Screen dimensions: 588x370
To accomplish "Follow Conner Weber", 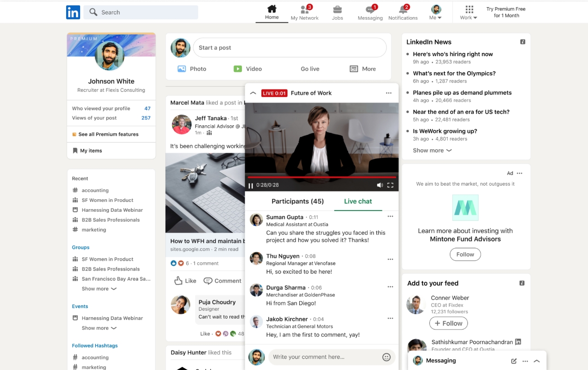I will click(449, 323).
